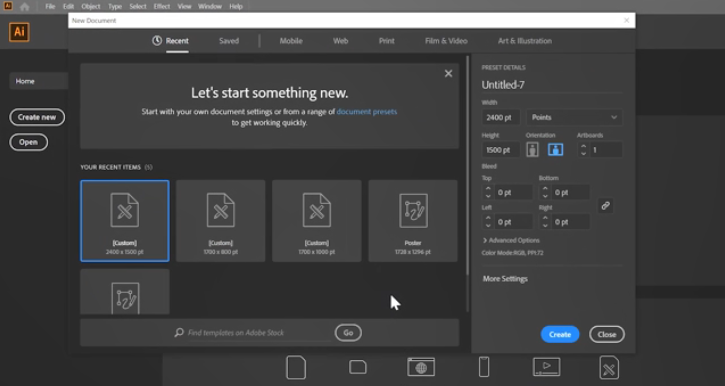Click the Create new button

(x=37, y=117)
